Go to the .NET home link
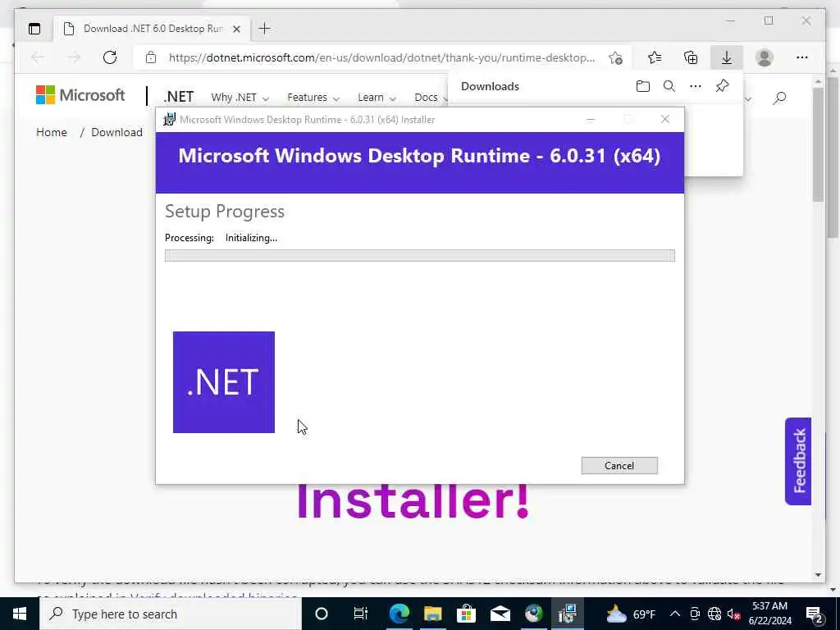This screenshot has width=840, height=630. pyautogui.click(x=178, y=97)
